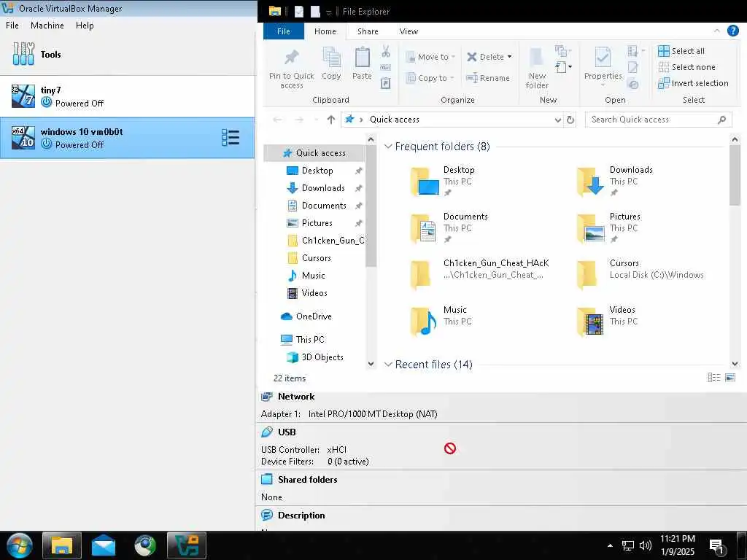The height and width of the screenshot is (560, 747).
Task: Open the Windows Start button
Action: coord(20,545)
